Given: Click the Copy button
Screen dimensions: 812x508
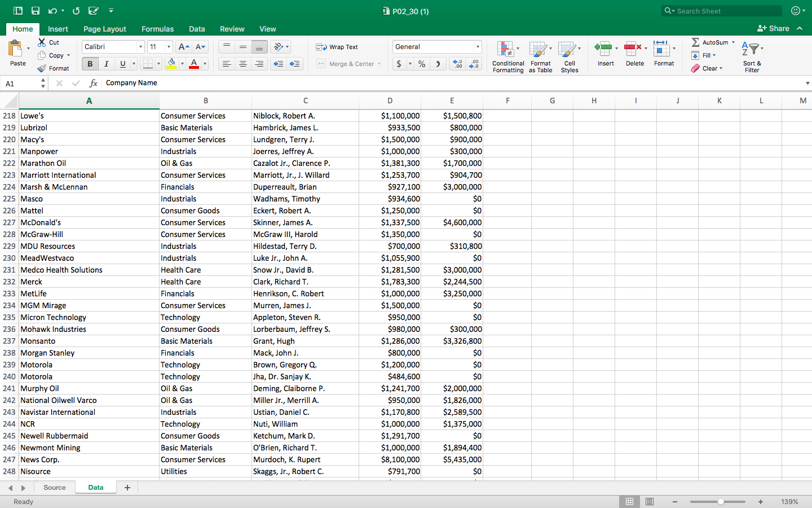Looking at the screenshot, I should tap(51, 55).
